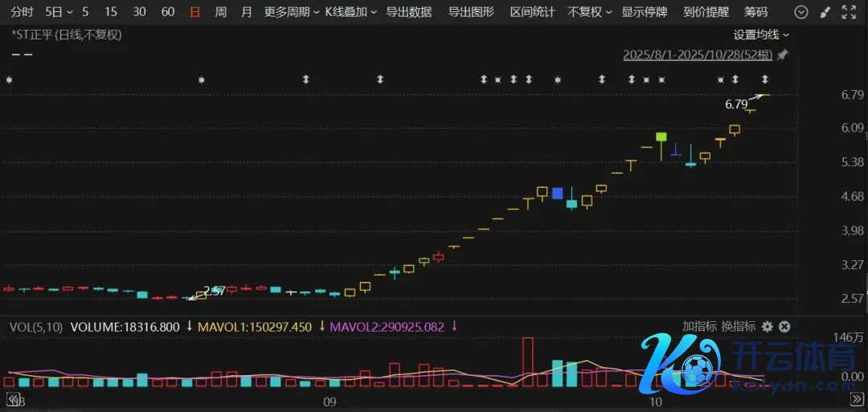Toggle 显示停牌 suspension display
The width and height of the screenshot is (868, 412).
click(644, 12)
